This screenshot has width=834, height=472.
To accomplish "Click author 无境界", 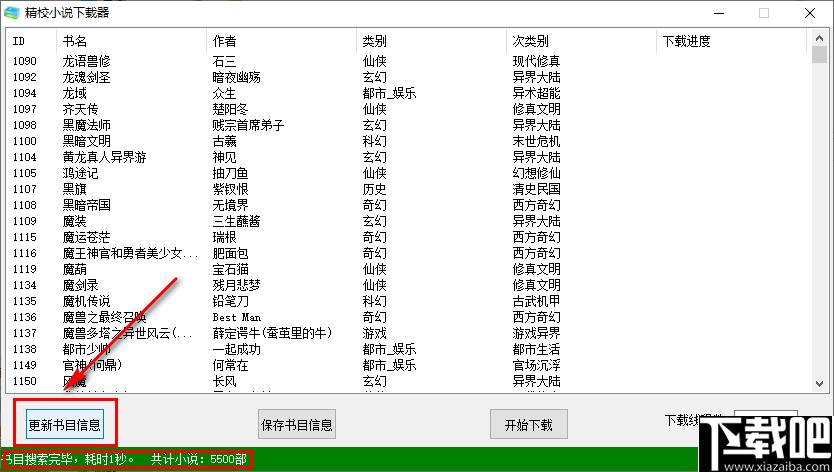I will [230, 205].
